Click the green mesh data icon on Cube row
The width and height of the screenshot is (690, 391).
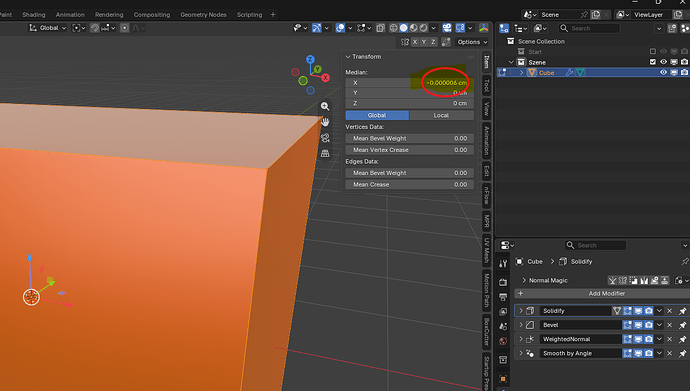(x=580, y=73)
